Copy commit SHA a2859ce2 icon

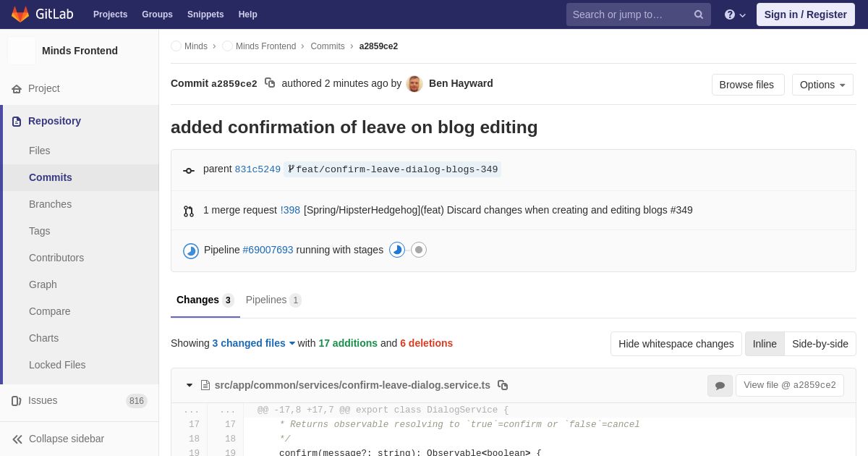[270, 83]
